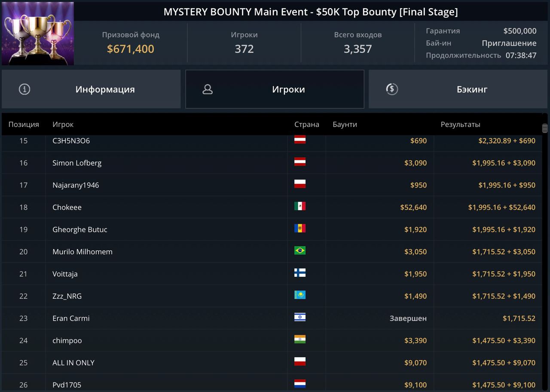
Task: Click the player silhouette icon
Action: tap(208, 89)
